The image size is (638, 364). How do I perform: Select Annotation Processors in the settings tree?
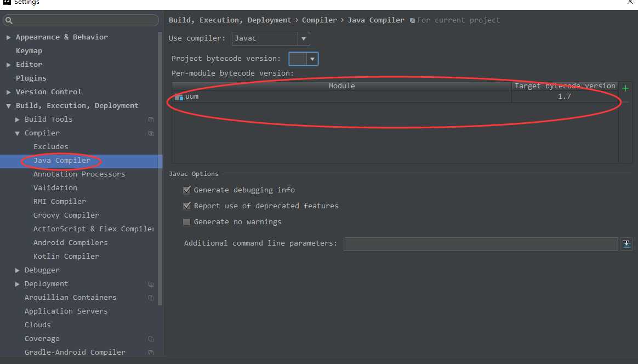[79, 174]
